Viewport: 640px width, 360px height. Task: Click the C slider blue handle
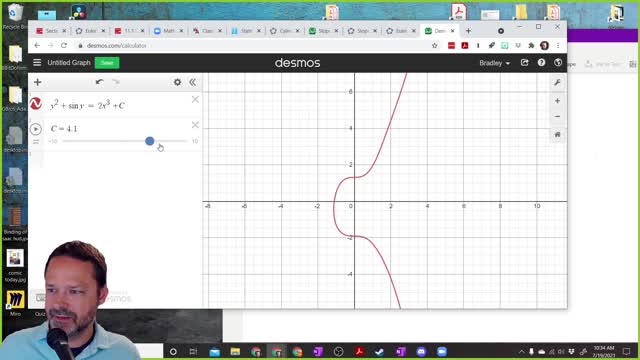(150, 141)
